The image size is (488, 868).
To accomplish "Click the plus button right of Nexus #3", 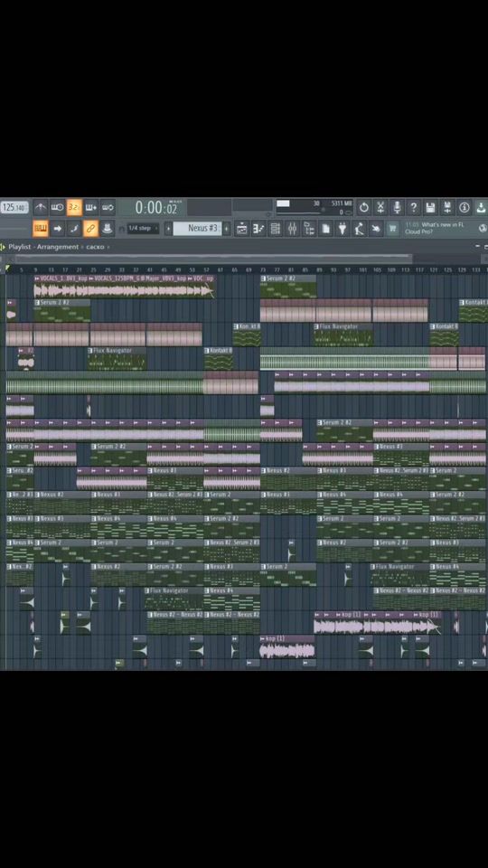I will coord(226,228).
